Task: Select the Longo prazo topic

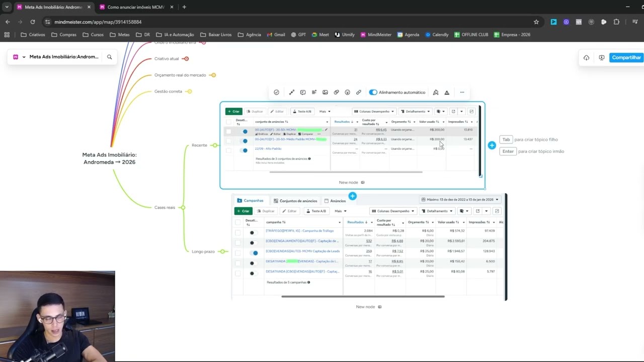Action: pos(203,251)
